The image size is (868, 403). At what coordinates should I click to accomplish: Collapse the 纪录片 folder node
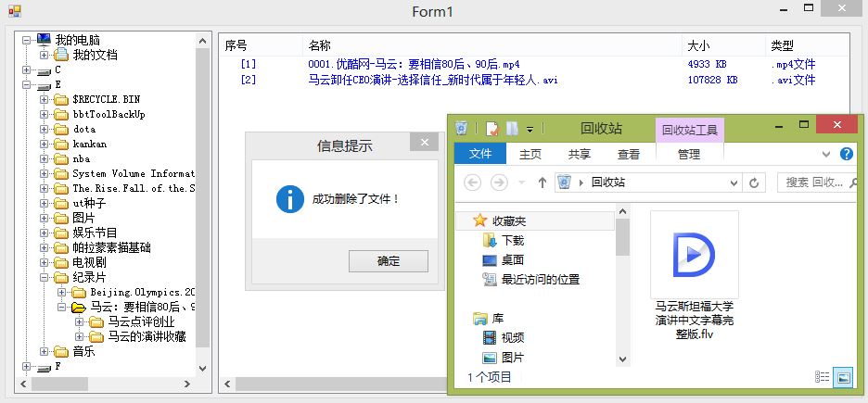44,277
